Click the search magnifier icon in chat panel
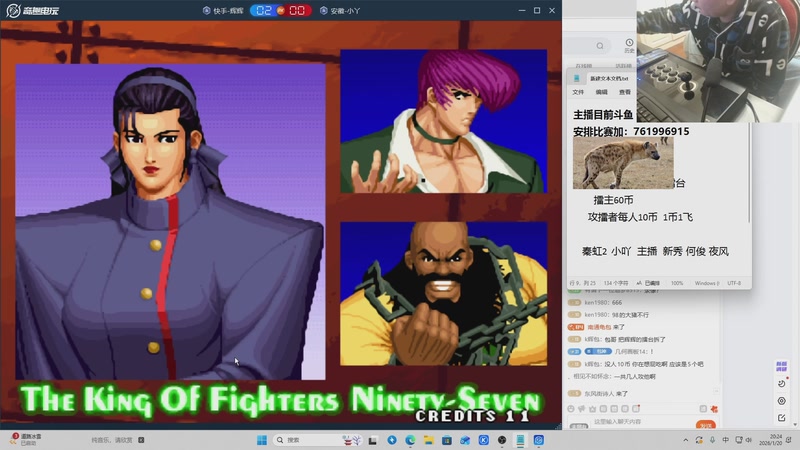Image resolution: width=800 pixels, height=450 pixels. pyautogui.click(x=600, y=46)
